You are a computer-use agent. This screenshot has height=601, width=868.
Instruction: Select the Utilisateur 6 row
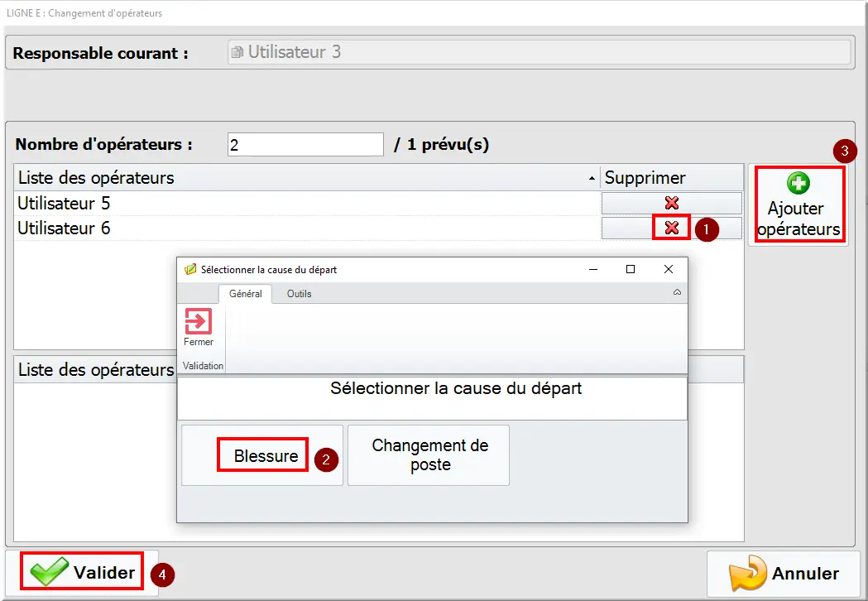(307, 228)
